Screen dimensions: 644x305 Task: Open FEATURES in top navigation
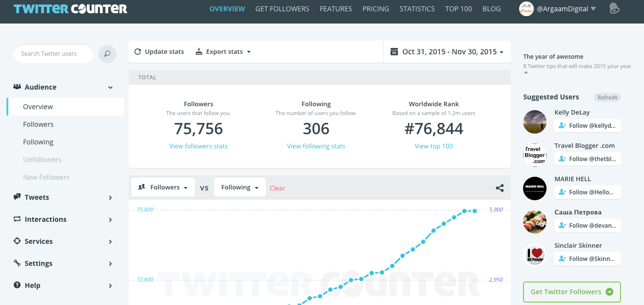(x=336, y=9)
